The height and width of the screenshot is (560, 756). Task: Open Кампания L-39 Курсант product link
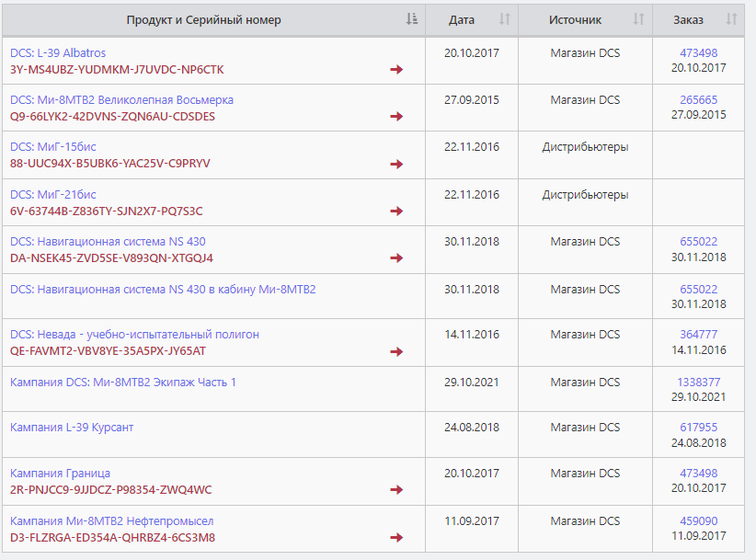[72, 427]
